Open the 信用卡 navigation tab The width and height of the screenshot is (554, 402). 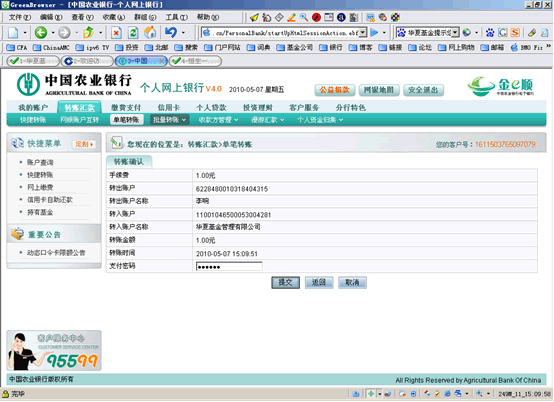(x=169, y=107)
